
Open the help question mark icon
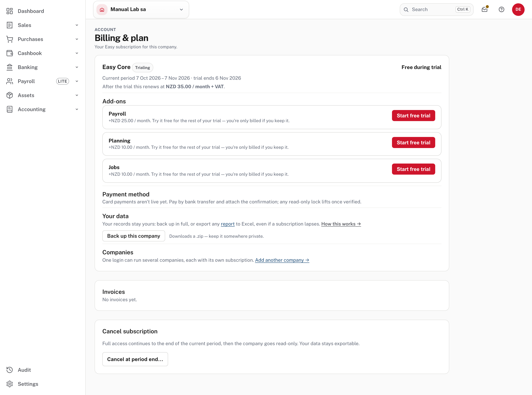click(501, 9)
